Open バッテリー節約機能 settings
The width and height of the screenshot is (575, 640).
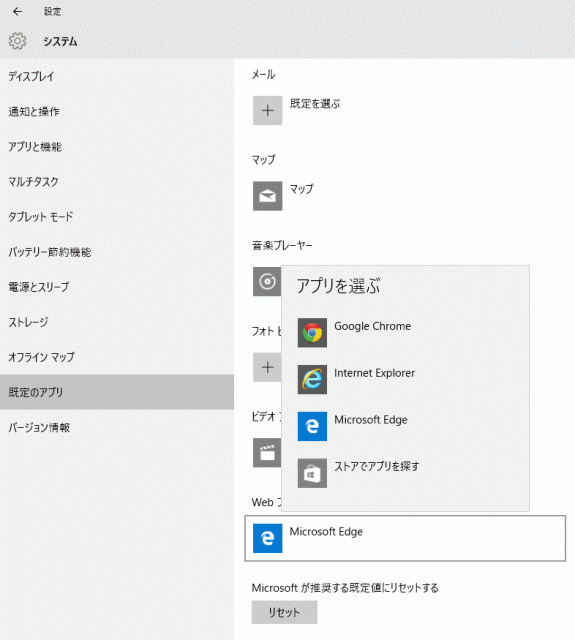pos(117,252)
